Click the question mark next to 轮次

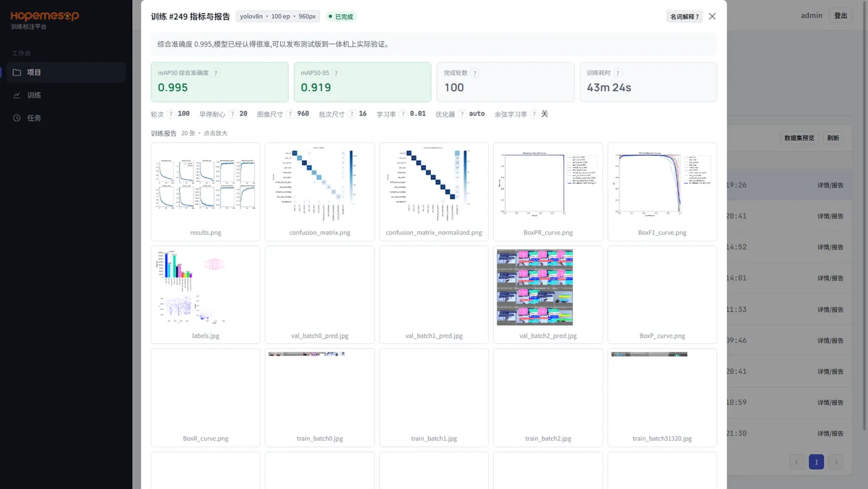click(x=170, y=114)
